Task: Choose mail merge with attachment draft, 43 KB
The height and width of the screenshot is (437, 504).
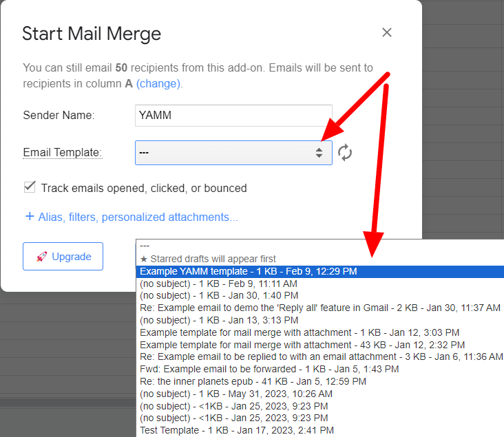Action: pos(320,345)
